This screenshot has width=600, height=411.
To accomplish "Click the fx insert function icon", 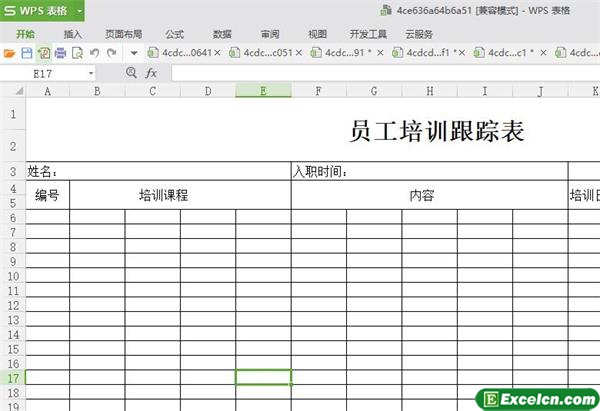I will 152,73.
